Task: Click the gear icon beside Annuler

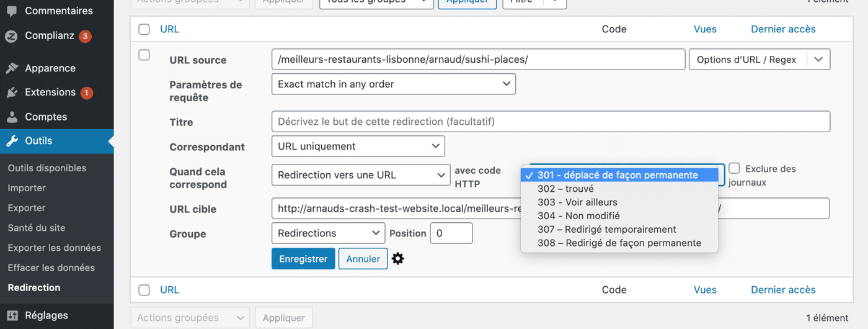Action: (398, 259)
